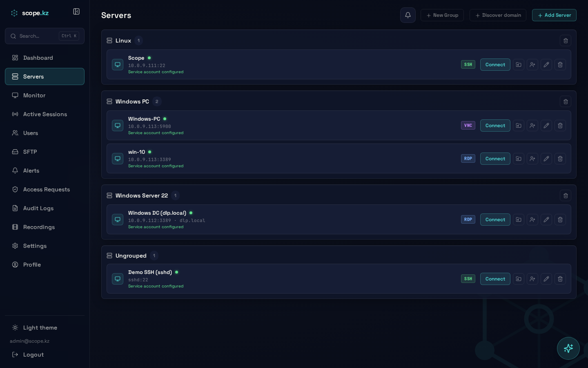Viewport: 588px width, 368px height.
Task: Assign users to win-10 server
Action: (x=532, y=159)
